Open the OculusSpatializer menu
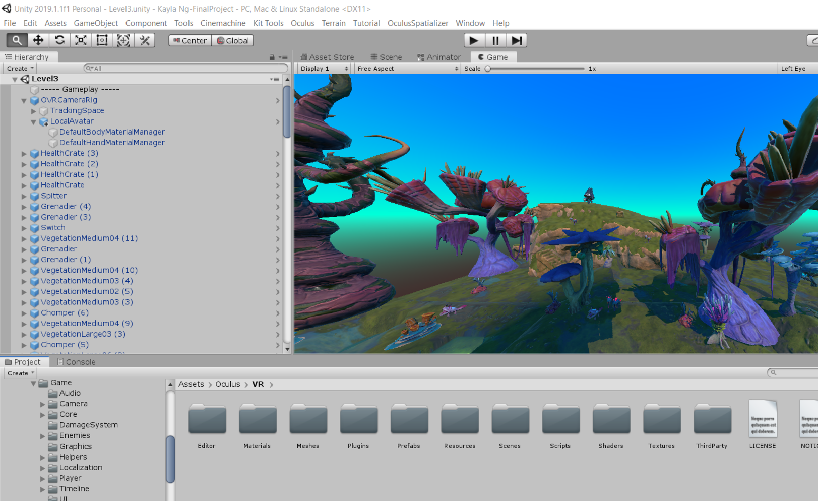The width and height of the screenshot is (818, 504). click(x=418, y=23)
